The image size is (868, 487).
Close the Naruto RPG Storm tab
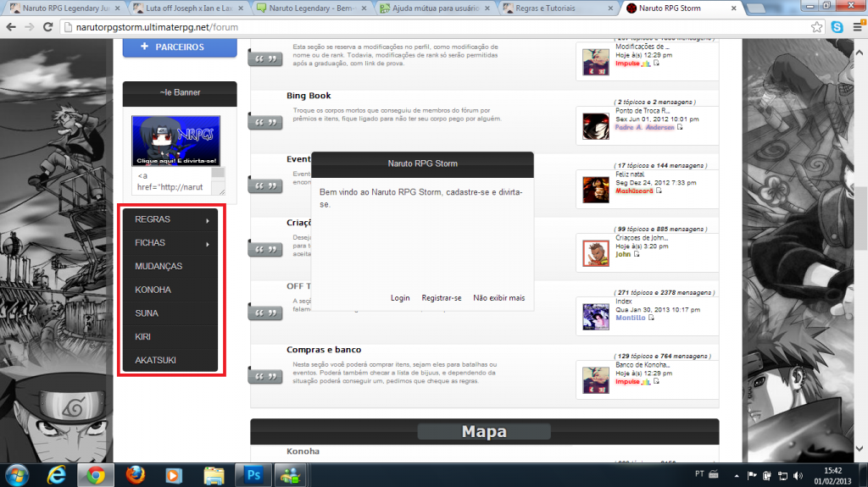click(733, 8)
